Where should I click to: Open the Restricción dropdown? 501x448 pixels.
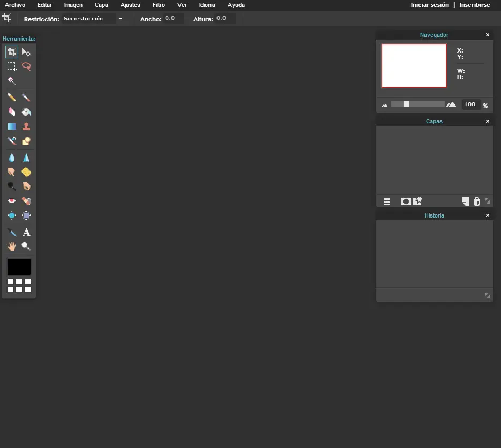(x=92, y=19)
